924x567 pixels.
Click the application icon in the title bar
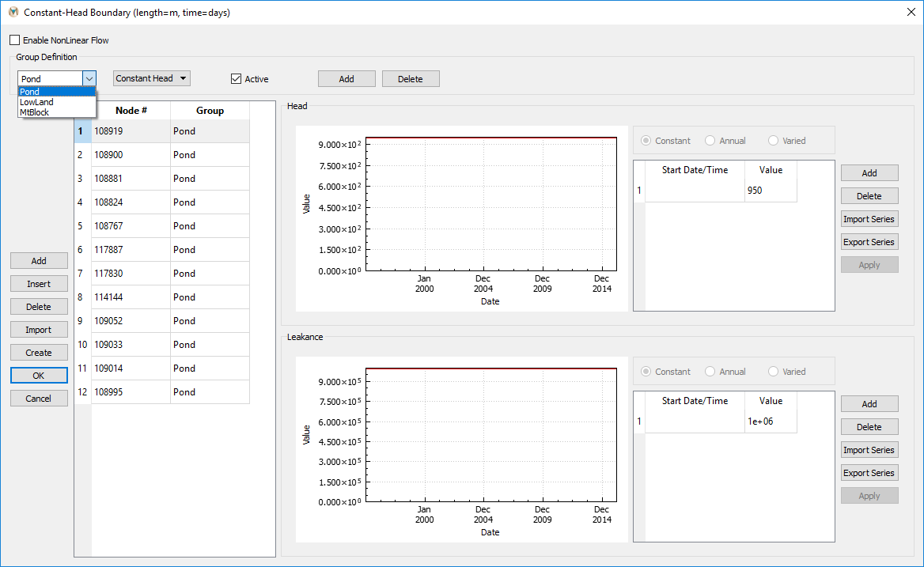pyautogui.click(x=13, y=13)
